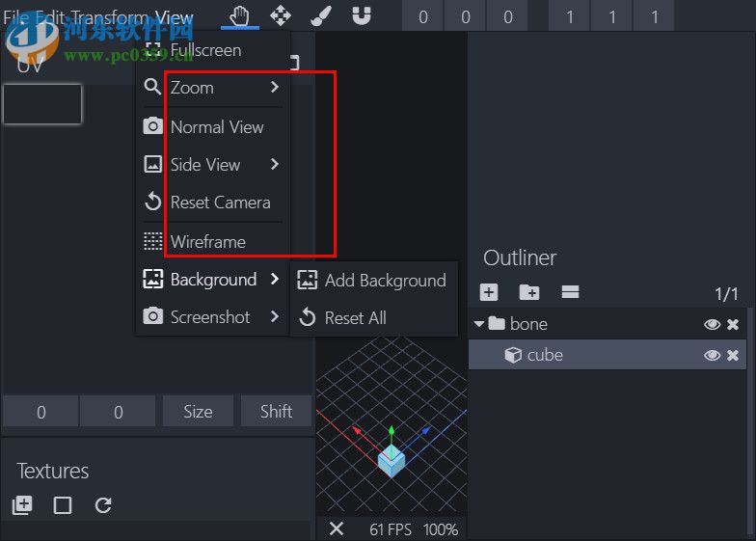Screen dimensions: 756x541
Task: Open the Transform menu
Action: pos(110,17)
